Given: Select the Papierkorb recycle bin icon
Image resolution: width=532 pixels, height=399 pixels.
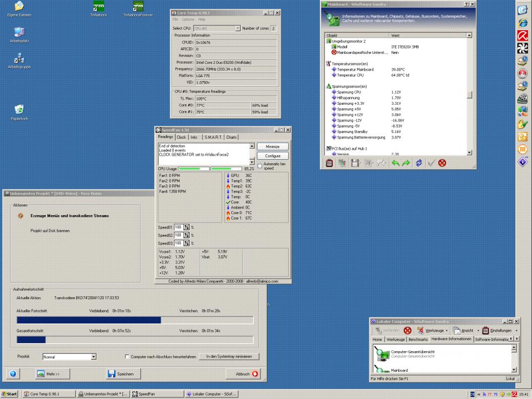Looking at the screenshot, I should [x=19, y=113].
